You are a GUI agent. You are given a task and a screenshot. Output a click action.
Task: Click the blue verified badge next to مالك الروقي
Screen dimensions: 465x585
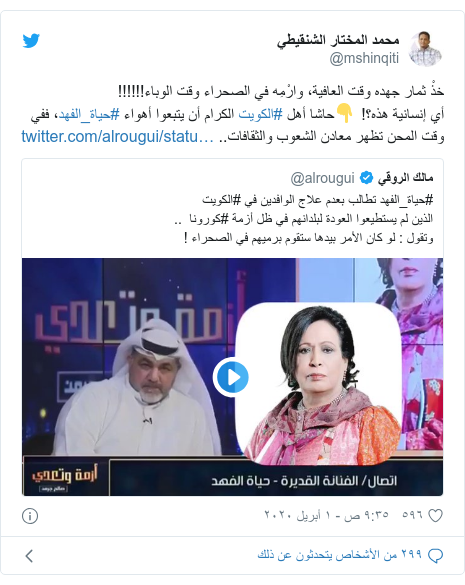366,178
